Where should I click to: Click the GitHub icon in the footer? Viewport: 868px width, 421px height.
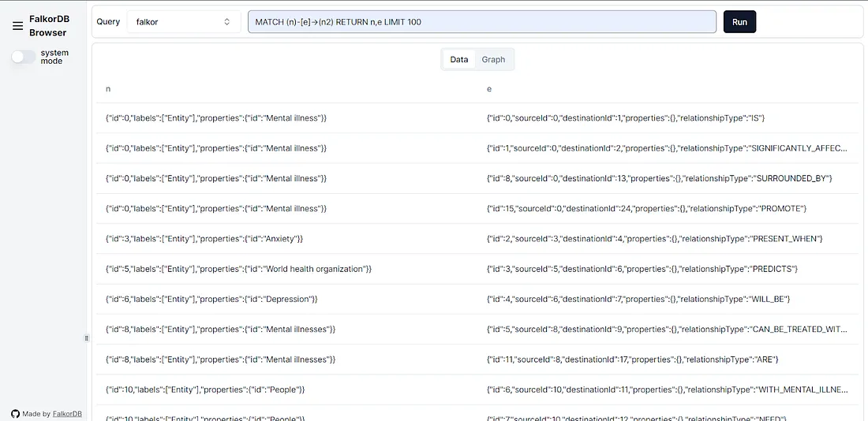16,414
